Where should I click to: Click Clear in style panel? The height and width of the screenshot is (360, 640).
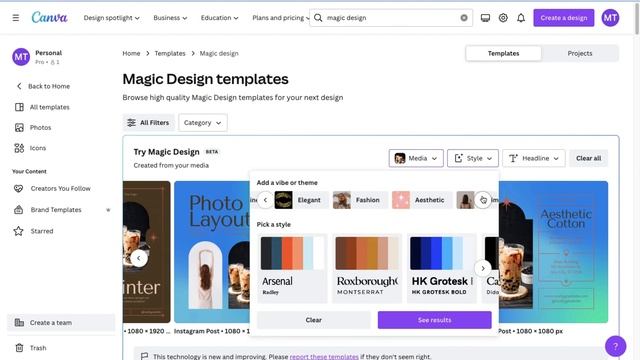click(x=313, y=320)
